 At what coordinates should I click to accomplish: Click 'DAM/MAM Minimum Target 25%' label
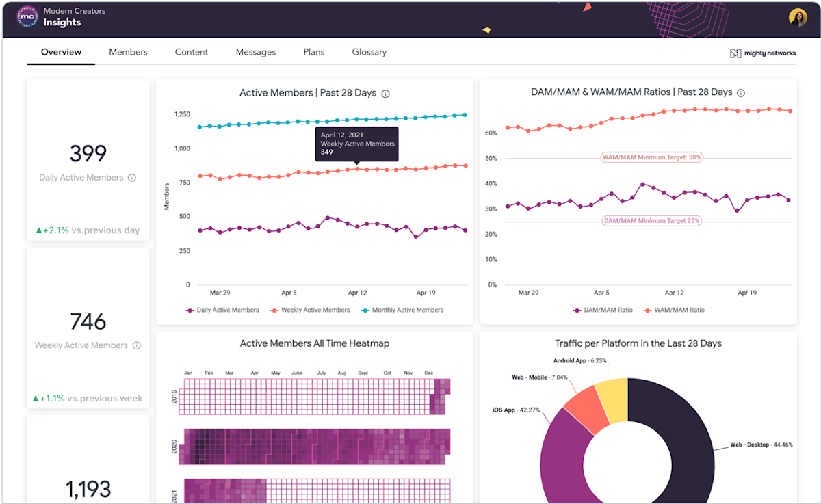coord(651,221)
